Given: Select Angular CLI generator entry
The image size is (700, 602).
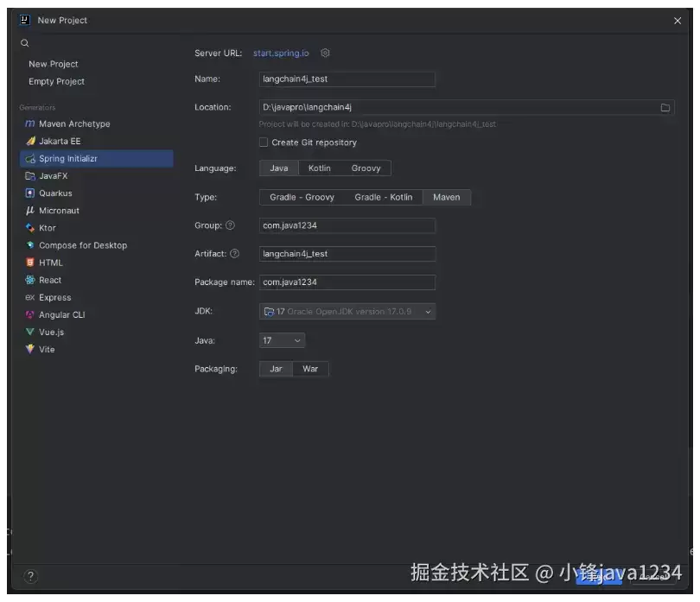Looking at the screenshot, I should pyautogui.click(x=97, y=314).
